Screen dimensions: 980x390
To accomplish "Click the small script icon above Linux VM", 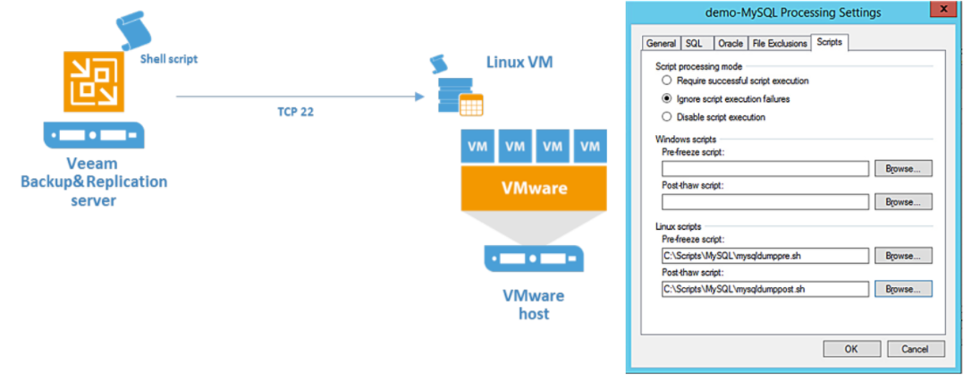I will (439, 64).
